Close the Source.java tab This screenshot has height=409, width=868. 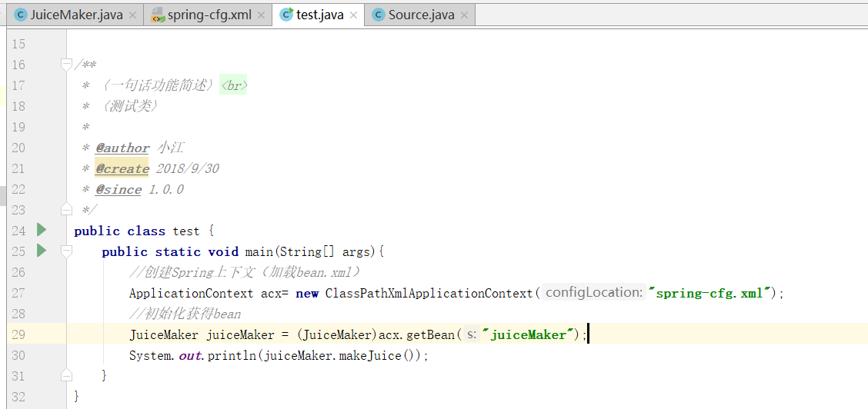(x=465, y=15)
